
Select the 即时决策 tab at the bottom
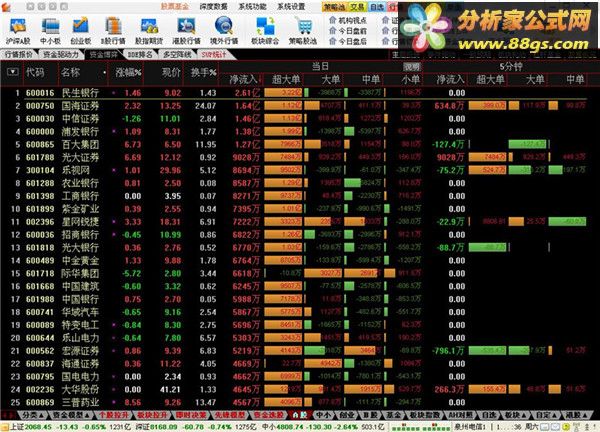click(191, 415)
